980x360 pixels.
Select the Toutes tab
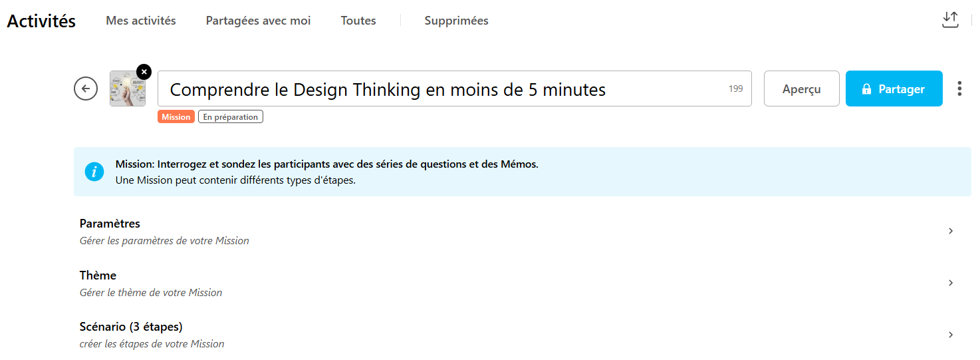point(358,21)
